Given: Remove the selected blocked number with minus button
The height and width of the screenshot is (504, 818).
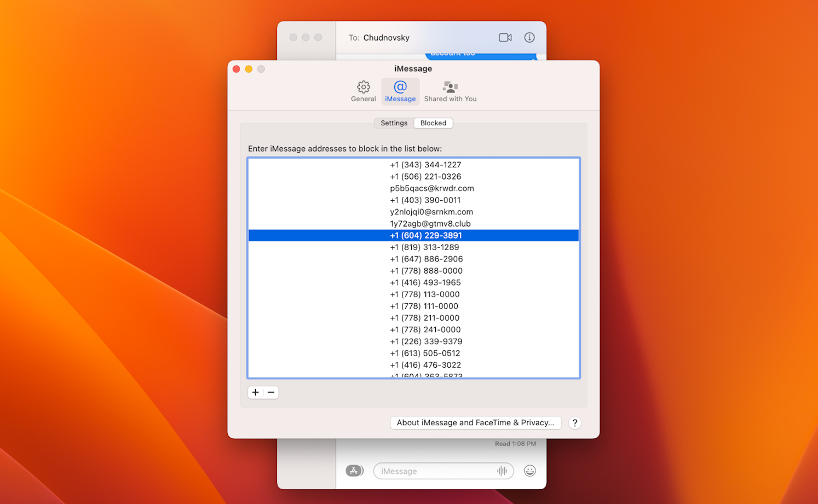Looking at the screenshot, I should click(x=270, y=392).
